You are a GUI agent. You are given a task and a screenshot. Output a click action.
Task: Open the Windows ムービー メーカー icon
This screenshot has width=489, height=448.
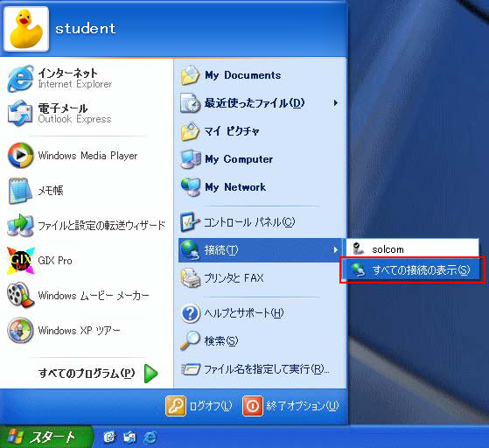20,295
